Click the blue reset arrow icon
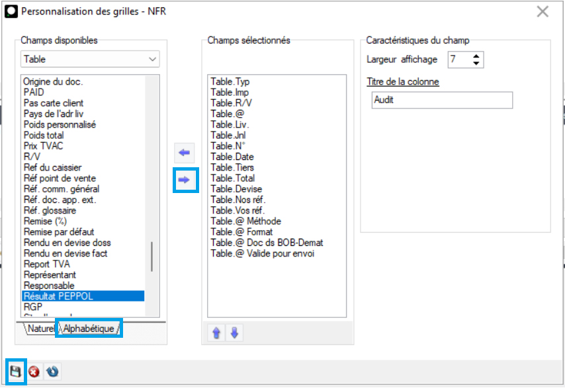The height and width of the screenshot is (392, 565). tap(52, 372)
